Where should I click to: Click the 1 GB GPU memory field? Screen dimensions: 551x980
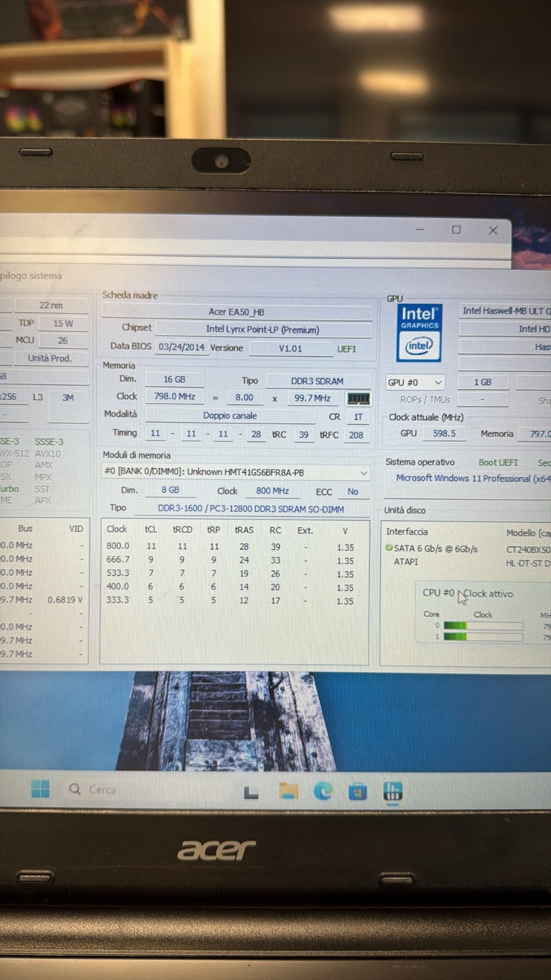point(483,382)
